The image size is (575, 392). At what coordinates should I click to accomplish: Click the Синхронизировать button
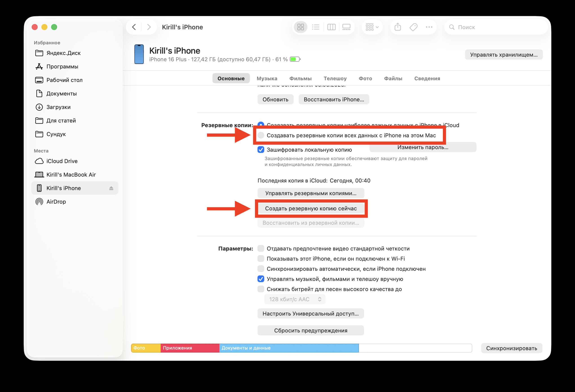pos(511,348)
